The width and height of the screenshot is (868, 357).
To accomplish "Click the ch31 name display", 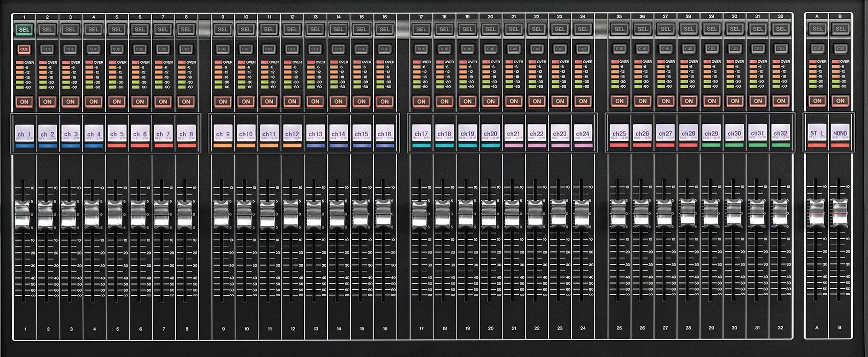I will click(757, 133).
